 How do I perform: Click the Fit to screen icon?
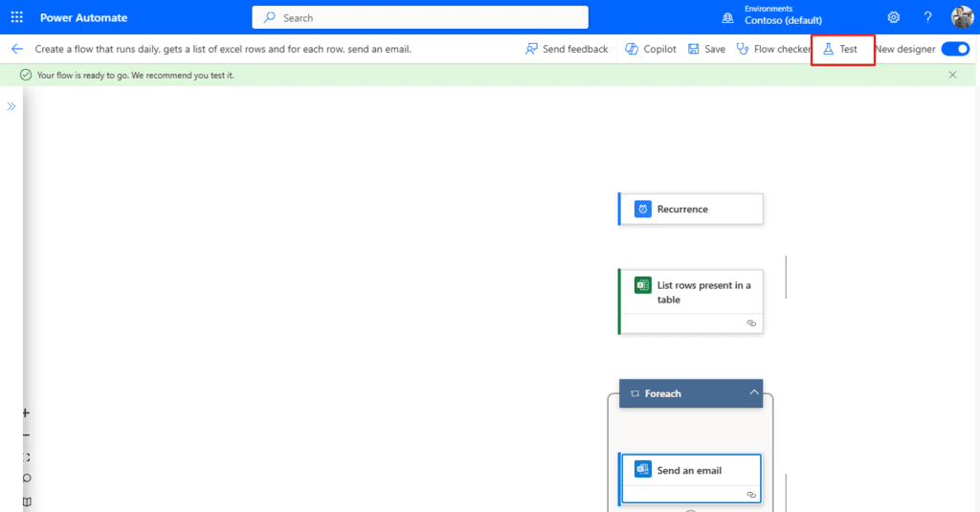(26, 457)
